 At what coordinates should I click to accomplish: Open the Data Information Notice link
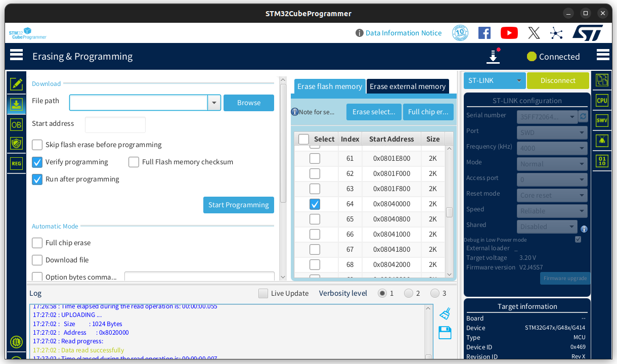[x=404, y=33]
